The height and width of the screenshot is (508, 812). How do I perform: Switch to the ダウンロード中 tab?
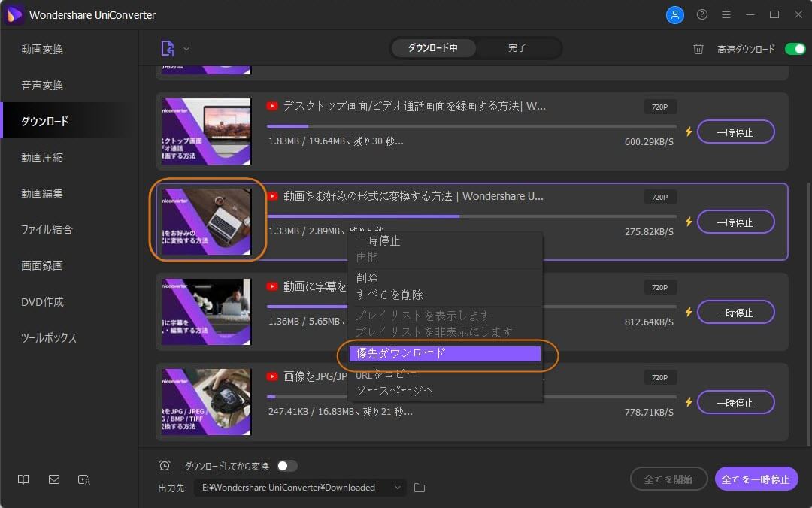coord(432,48)
